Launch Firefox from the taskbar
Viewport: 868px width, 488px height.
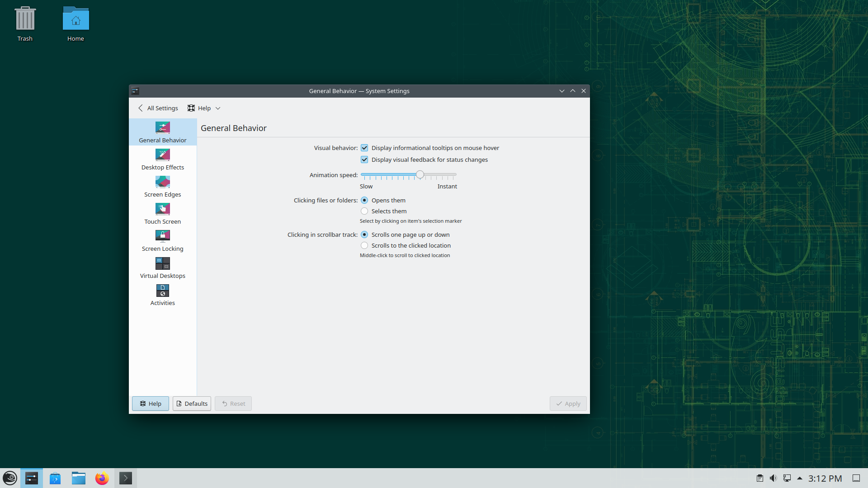[102, 478]
